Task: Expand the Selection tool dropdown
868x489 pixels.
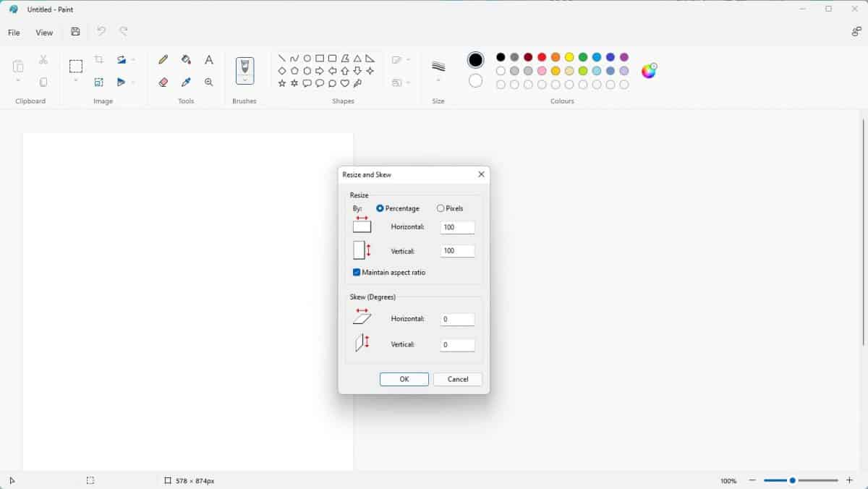Action: pos(75,82)
